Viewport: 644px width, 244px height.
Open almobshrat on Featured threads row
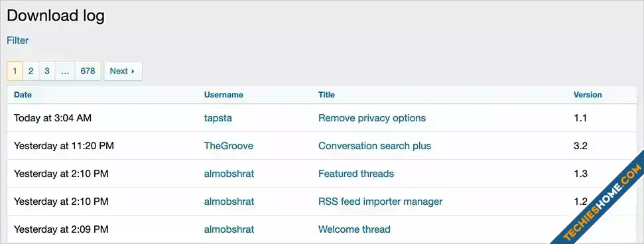tap(229, 174)
